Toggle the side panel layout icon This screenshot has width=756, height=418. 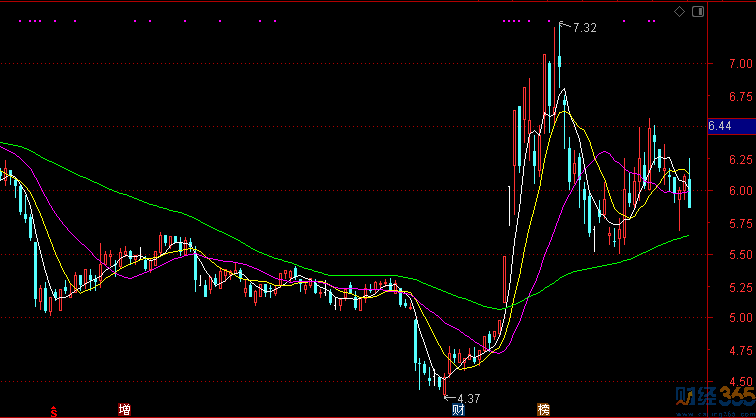[698, 12]
